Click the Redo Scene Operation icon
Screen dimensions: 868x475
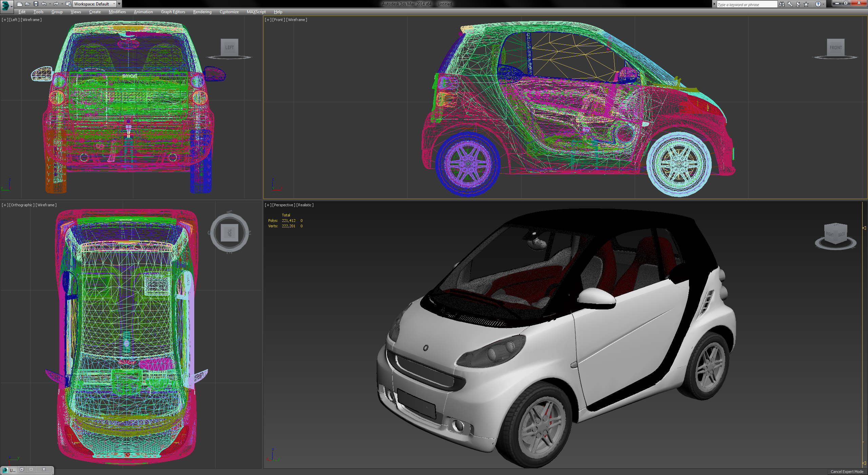click(56, 4)
